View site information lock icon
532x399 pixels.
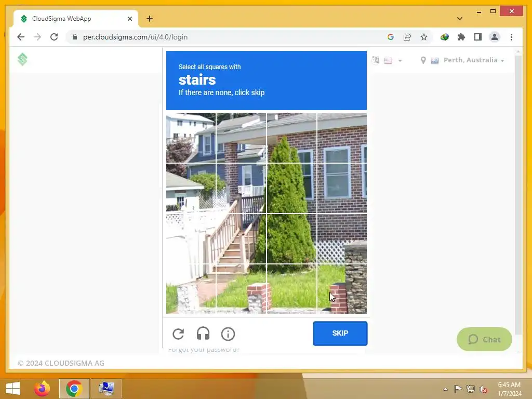coord(75,37)
